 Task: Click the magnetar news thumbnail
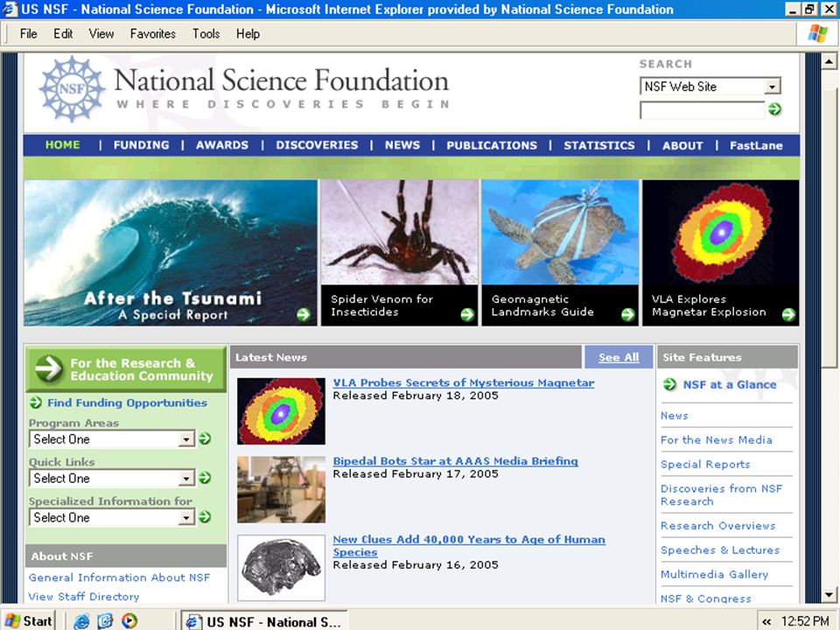281,411
